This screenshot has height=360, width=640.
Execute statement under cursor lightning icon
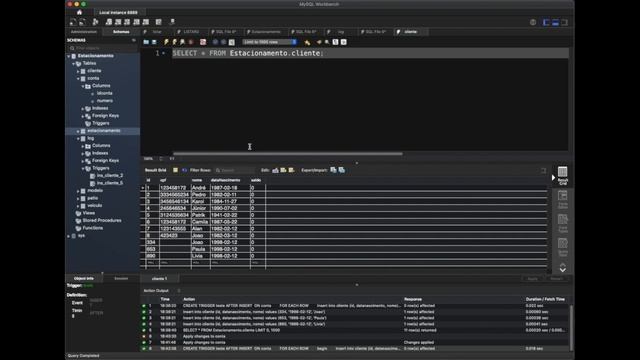click(174, 42)
